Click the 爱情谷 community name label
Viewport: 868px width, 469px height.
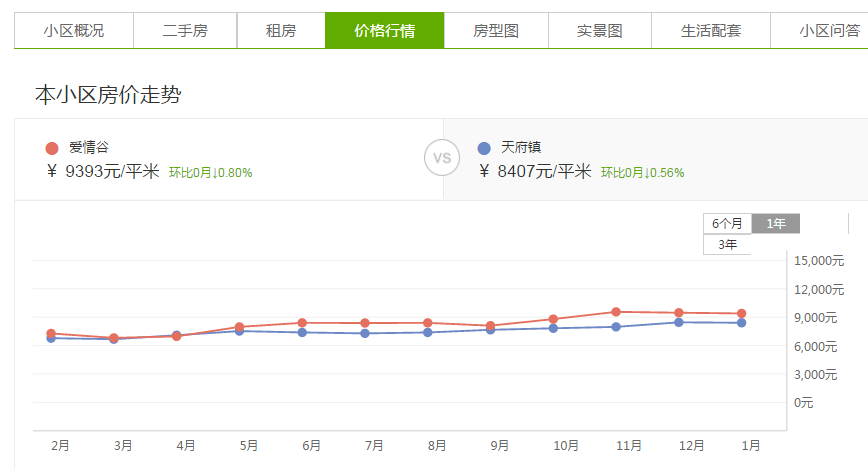89,147
